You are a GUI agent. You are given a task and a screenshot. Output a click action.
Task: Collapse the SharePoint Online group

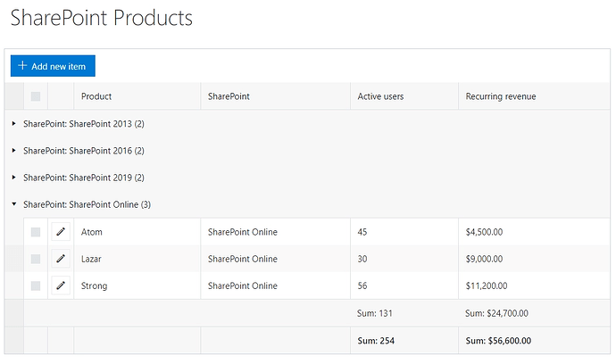[x=14, y=204]
